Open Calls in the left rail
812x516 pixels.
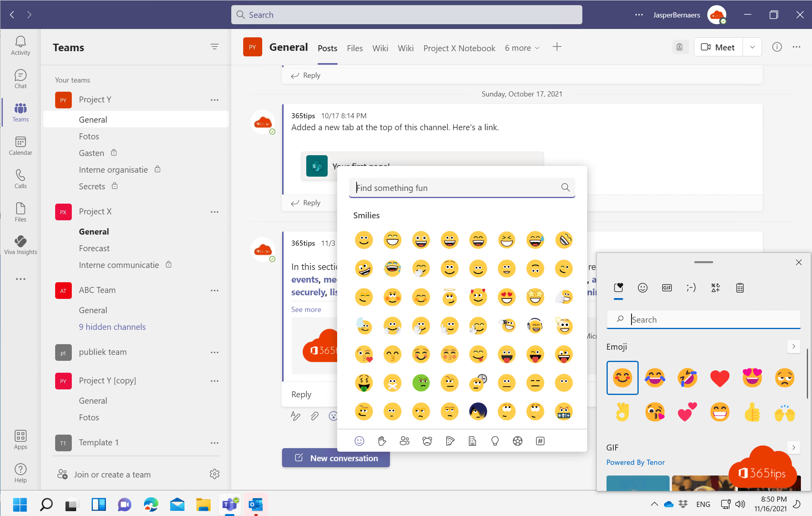(20, 179)
